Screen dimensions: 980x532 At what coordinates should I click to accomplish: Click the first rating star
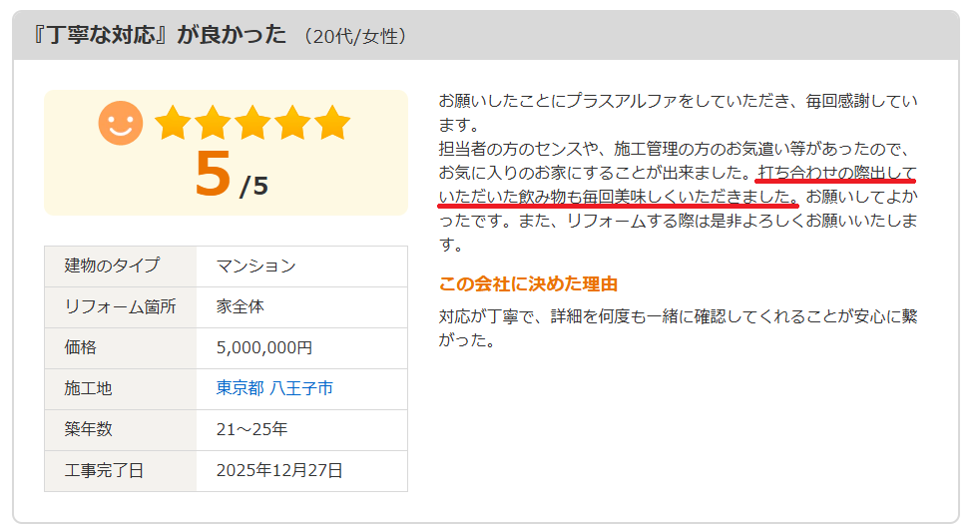[x=173, y=123]
